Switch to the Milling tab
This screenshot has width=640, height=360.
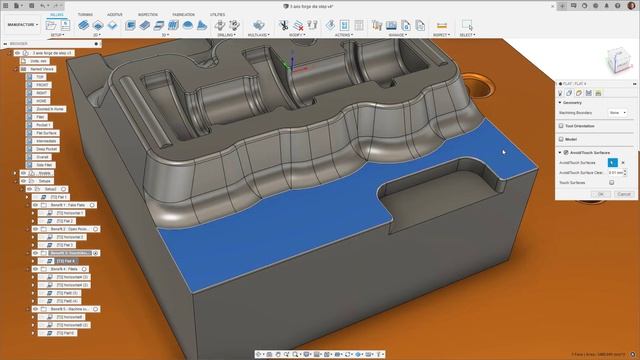tap(56, 15)
